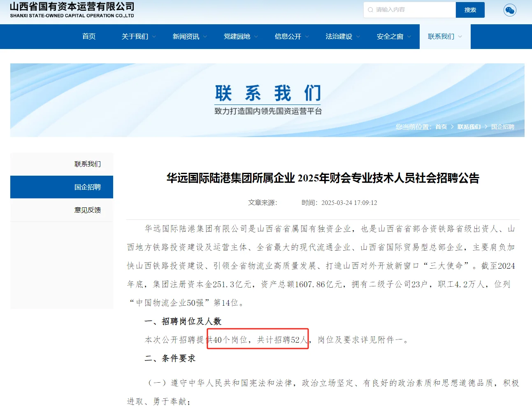Click the 国企招聘 breadcrumb link
Image resolution: width=532 pixels, height=409 pixels.
point(503,127)
